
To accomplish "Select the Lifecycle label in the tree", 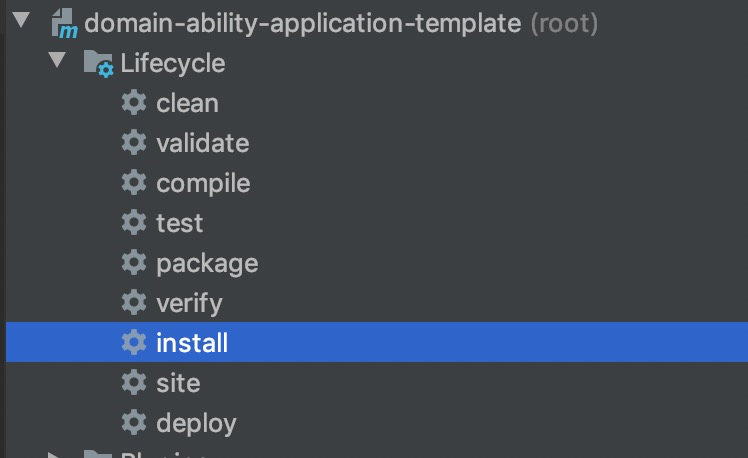I will point(172,64).
